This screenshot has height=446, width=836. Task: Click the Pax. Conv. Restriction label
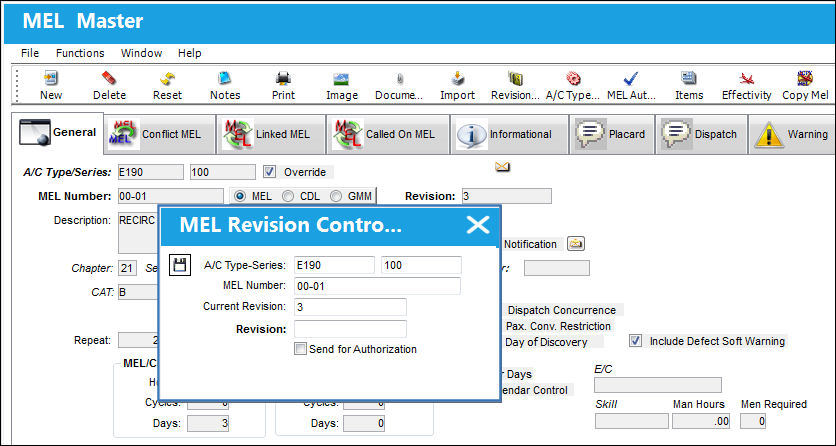558,326
